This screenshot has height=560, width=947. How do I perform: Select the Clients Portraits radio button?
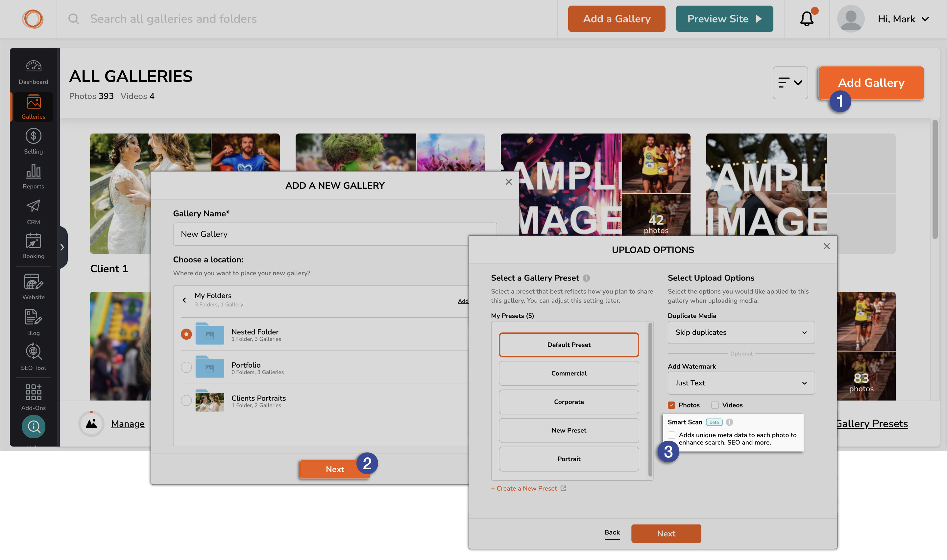[x=186, y=401]
